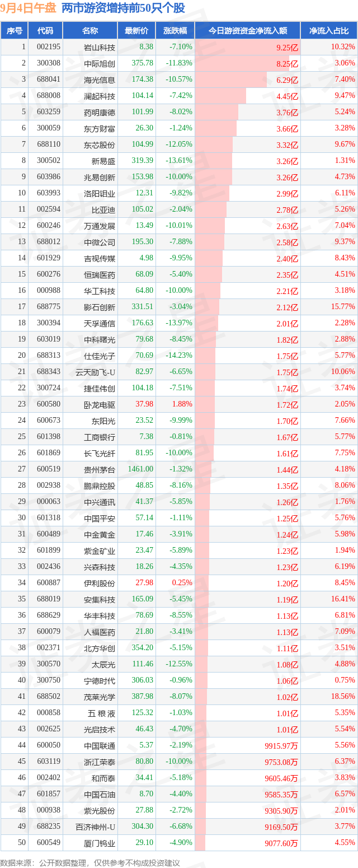Select stock code 603993

48,193
